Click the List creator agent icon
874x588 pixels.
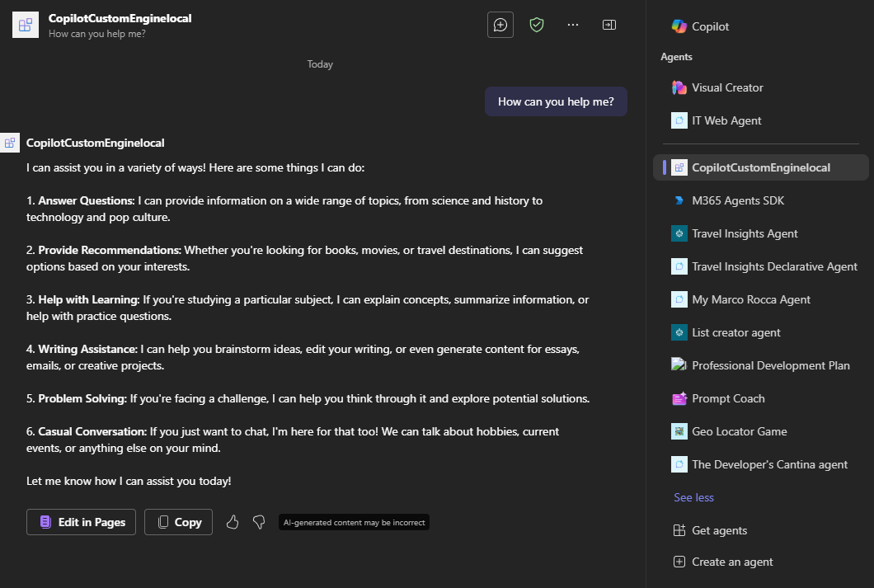click(679, 332)
